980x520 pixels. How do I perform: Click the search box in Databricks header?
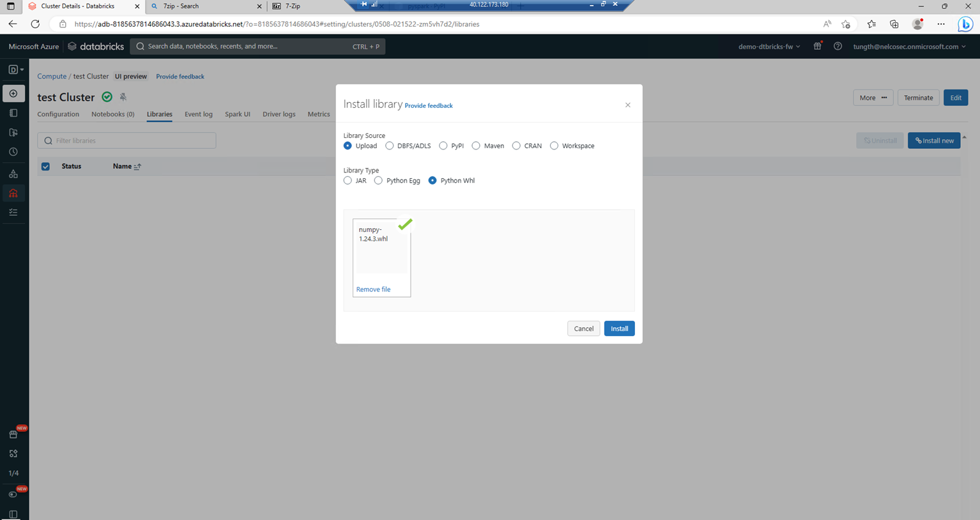pyautogui.click(x=257, y=47)
